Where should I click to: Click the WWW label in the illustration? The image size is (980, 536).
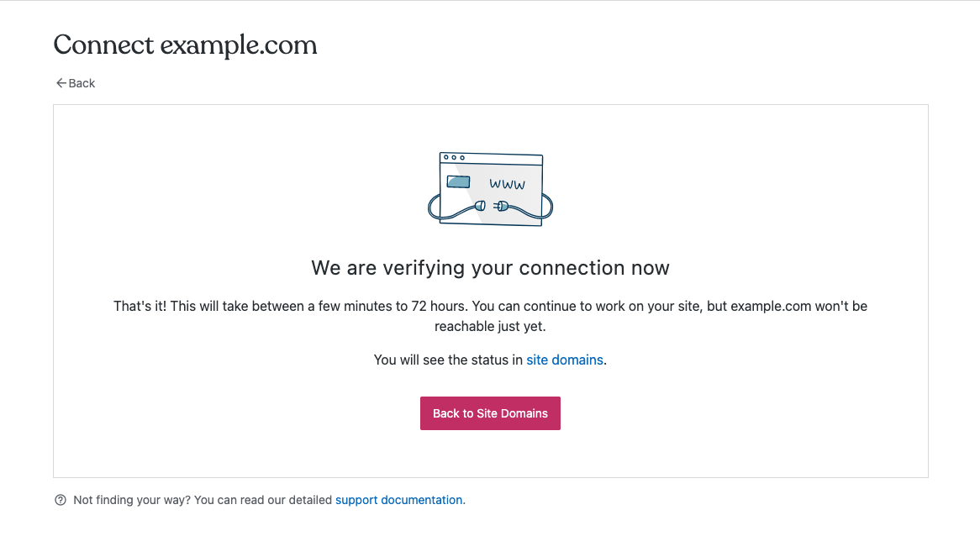click(x=507, y=184)
